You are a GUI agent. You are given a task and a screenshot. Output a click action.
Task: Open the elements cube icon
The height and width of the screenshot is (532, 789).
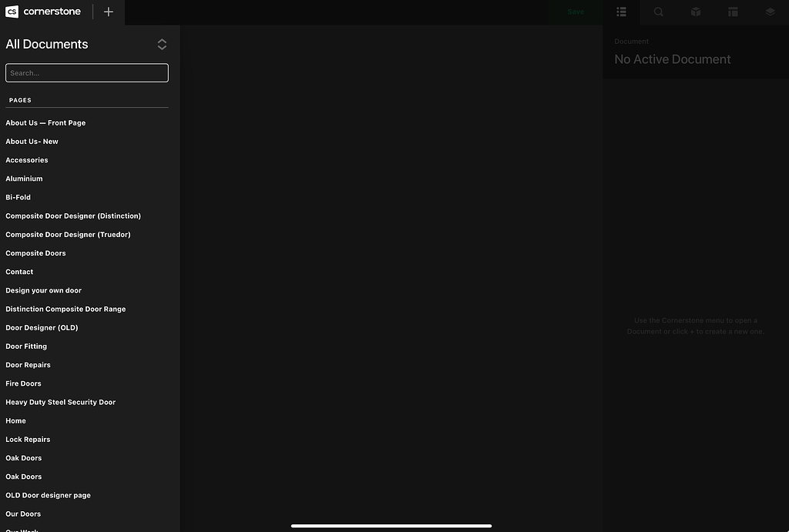pyautogui.click(x=695, y=12)
